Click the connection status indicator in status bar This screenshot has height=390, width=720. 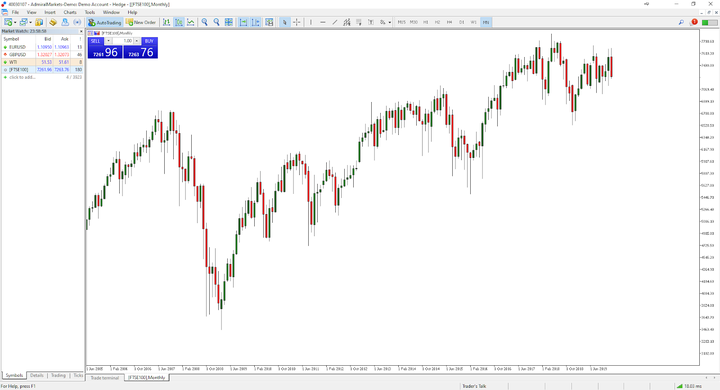point(690,386)
